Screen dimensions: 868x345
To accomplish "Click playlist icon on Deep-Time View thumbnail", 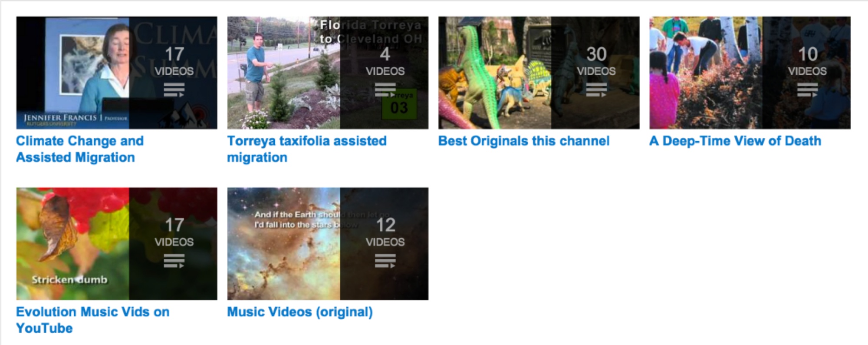I will (x=807, y=90).
